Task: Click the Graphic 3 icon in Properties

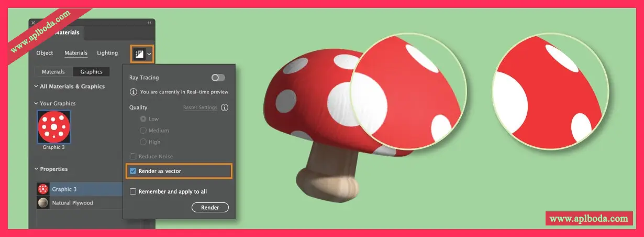Action: coord(43,189)
